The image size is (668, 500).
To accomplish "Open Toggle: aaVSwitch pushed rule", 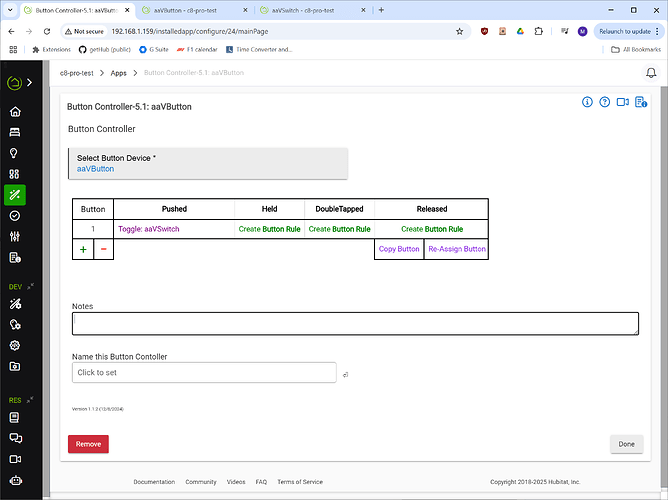I will pos(149,229).
